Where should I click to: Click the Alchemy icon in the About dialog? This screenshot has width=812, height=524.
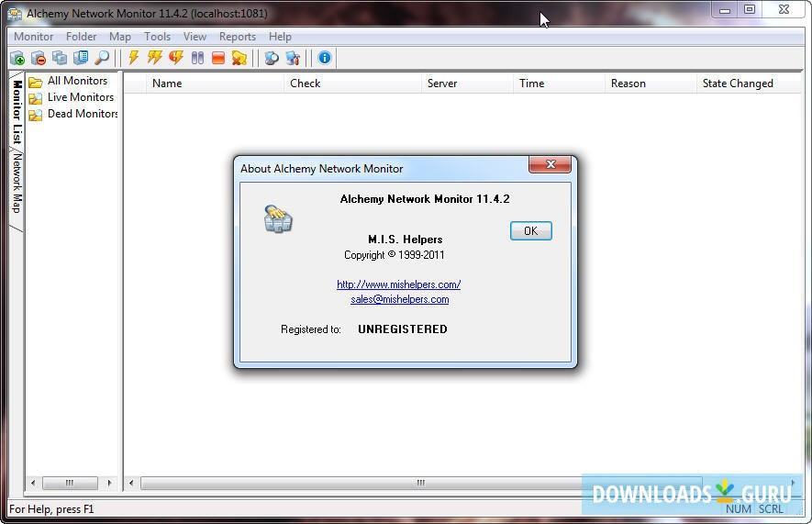coord(278,219)
